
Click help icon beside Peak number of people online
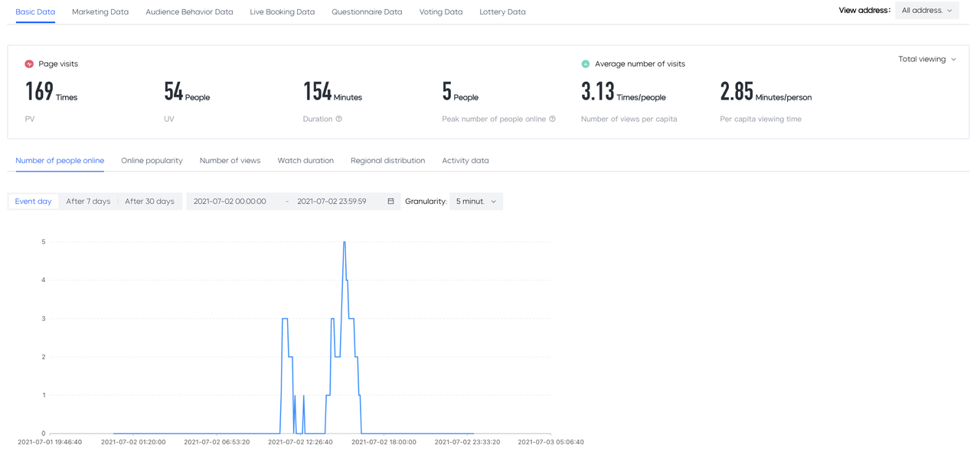click(552, 119)
